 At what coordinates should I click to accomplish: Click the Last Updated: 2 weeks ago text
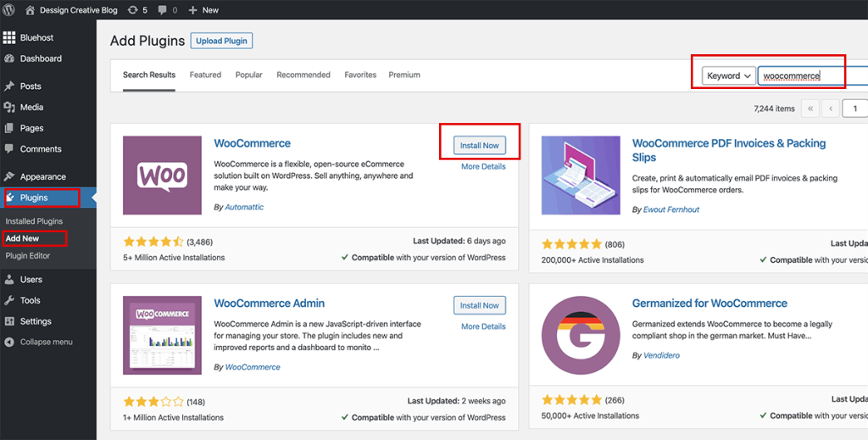(x=457, y=401)
